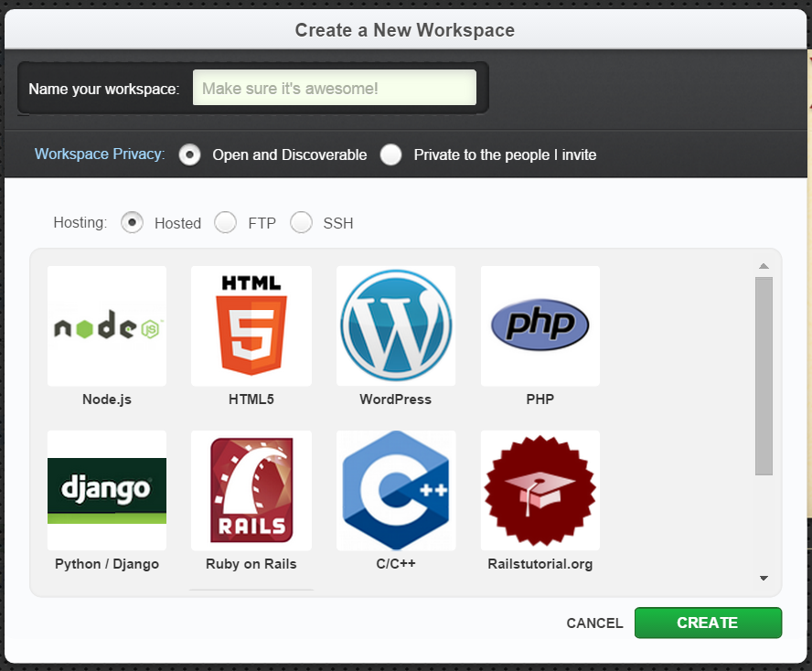Choose the Ruby on Rails template

[x=251, y=491]
